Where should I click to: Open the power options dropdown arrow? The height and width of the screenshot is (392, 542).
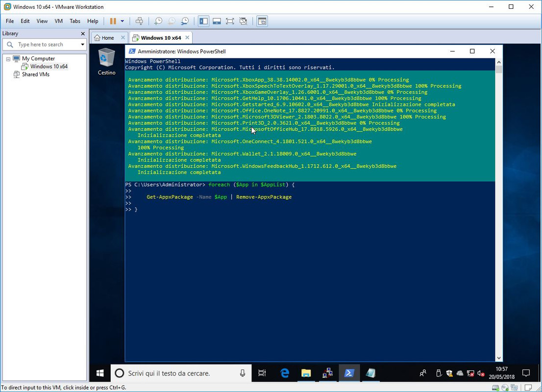tap(123, 21)
